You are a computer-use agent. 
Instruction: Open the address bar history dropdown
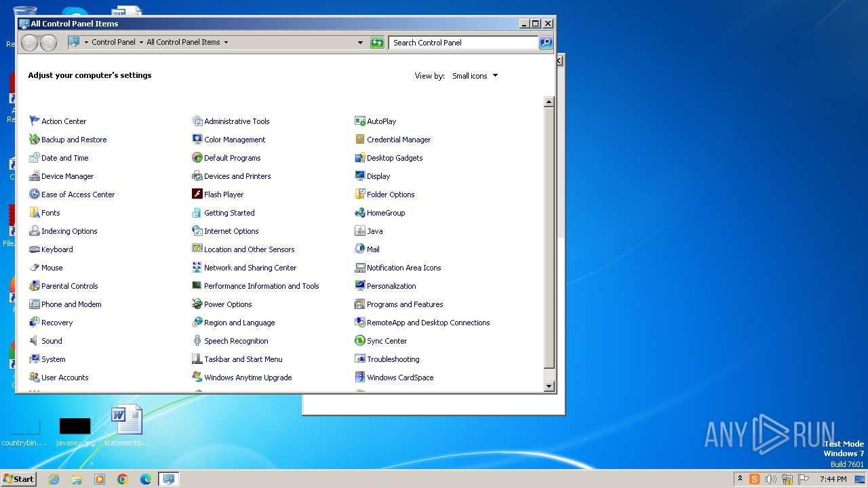pyautogui.click(x=360, y=43)
